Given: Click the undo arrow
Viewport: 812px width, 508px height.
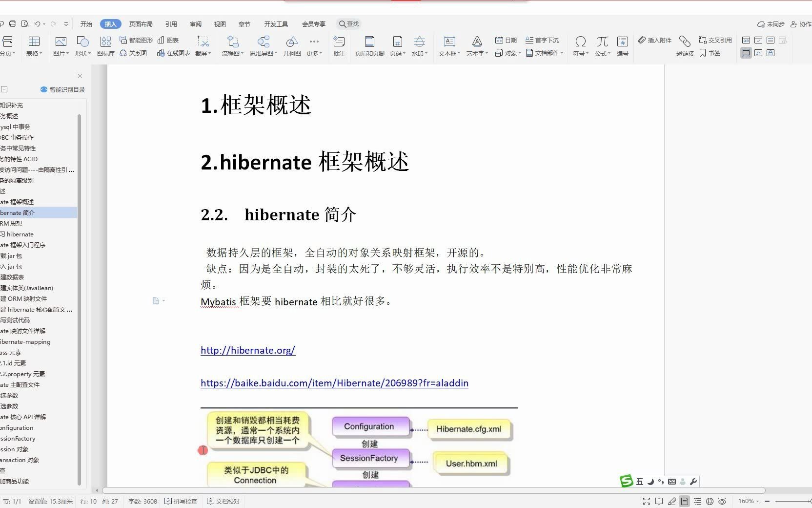Looking at the screenshot, I should click(x=37, y=23).
